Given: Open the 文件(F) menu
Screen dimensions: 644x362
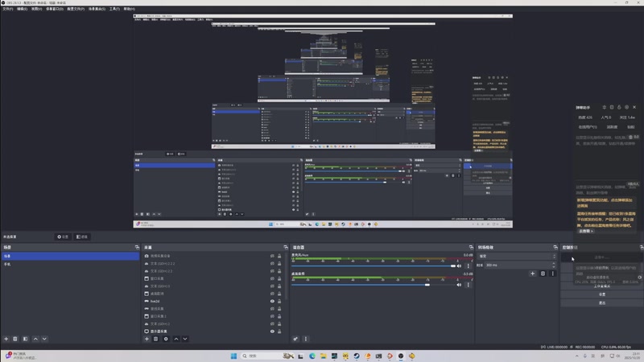Looking at the screenshot, I should click(8, 9).
